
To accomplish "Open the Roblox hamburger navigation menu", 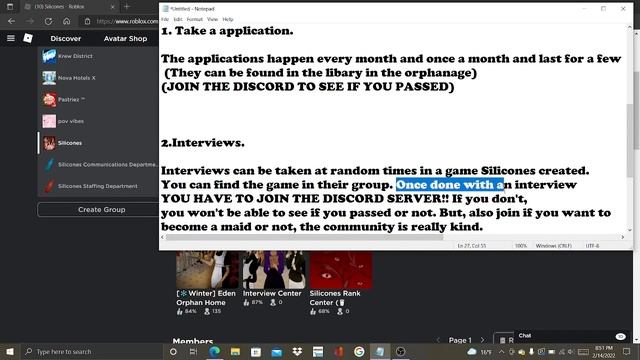I will [11, 38].
